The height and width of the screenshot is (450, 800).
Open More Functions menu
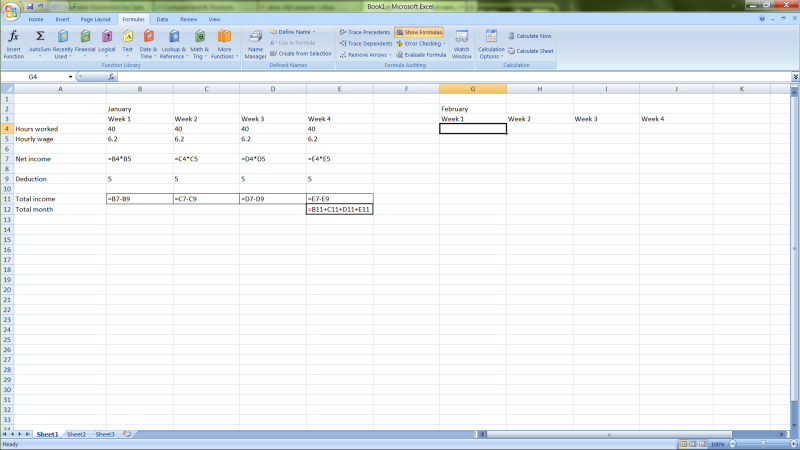pos(224,44)
